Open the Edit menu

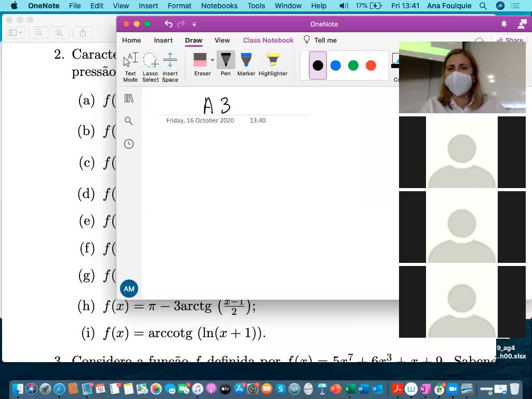pos(97,6)
